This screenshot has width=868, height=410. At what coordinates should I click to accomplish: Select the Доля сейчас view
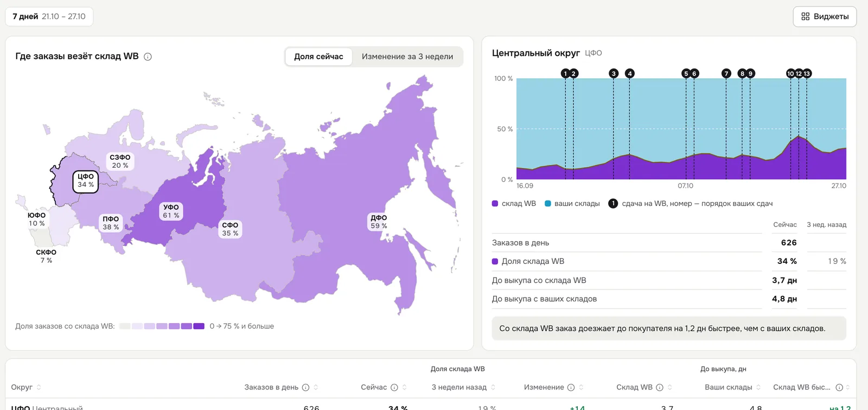[318, 56]
